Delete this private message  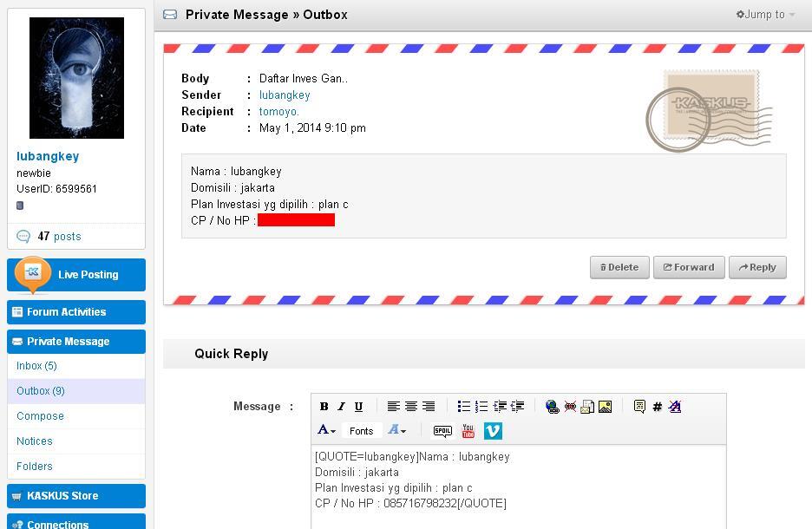point(619,268)
